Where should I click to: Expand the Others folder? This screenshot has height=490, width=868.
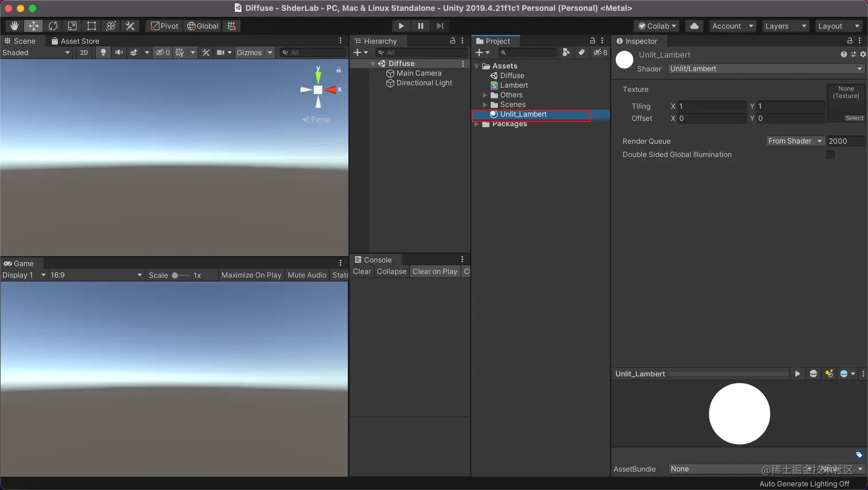click(x=485, y=95)
